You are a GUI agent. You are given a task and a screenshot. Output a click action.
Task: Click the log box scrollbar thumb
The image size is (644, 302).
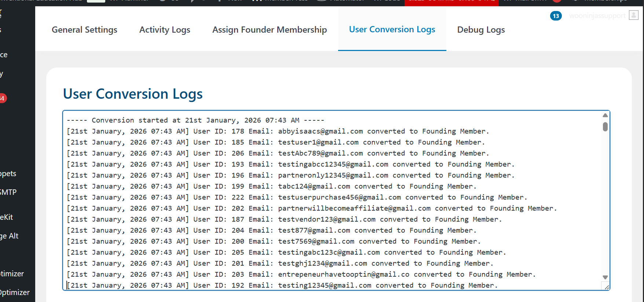(x=605, y=127)
